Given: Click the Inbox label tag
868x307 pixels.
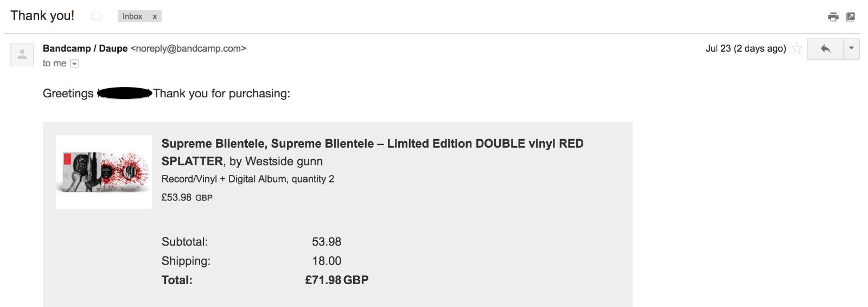Looking at the screenshot, I should (132, 17).
